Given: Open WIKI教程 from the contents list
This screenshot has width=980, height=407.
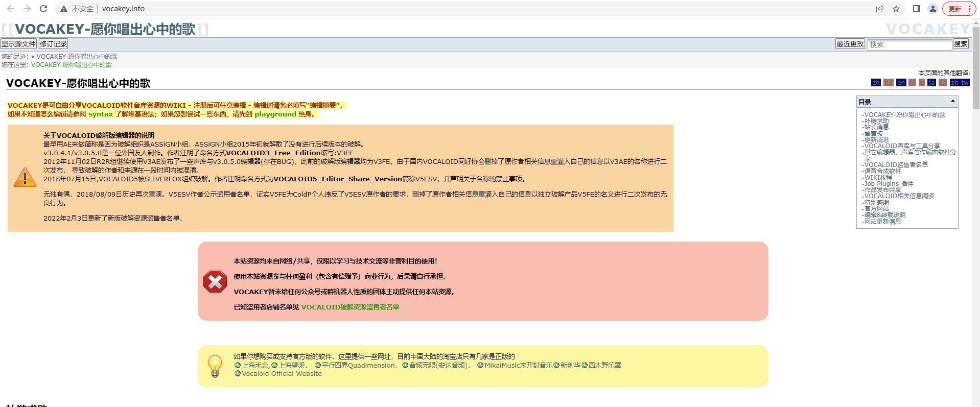Looking at the screenshot, I should (x=878, y=178).
